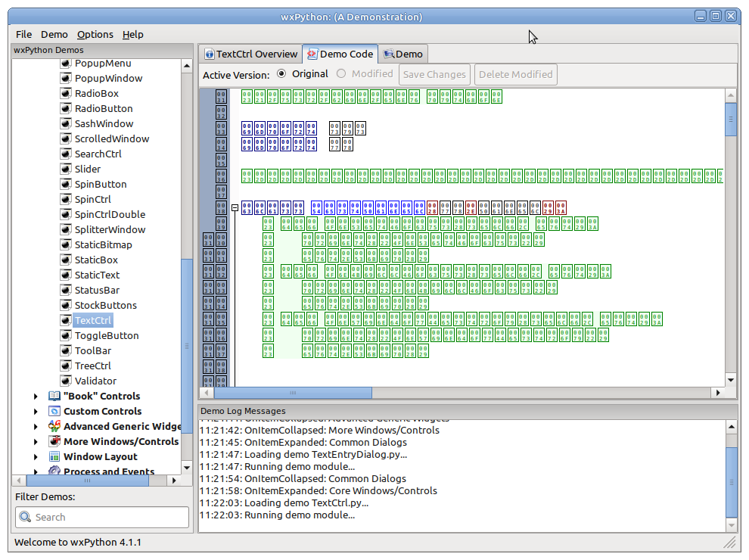749x560 pixels.
Task: Click the icon beside Slider
Action: (x=66, y=170)
